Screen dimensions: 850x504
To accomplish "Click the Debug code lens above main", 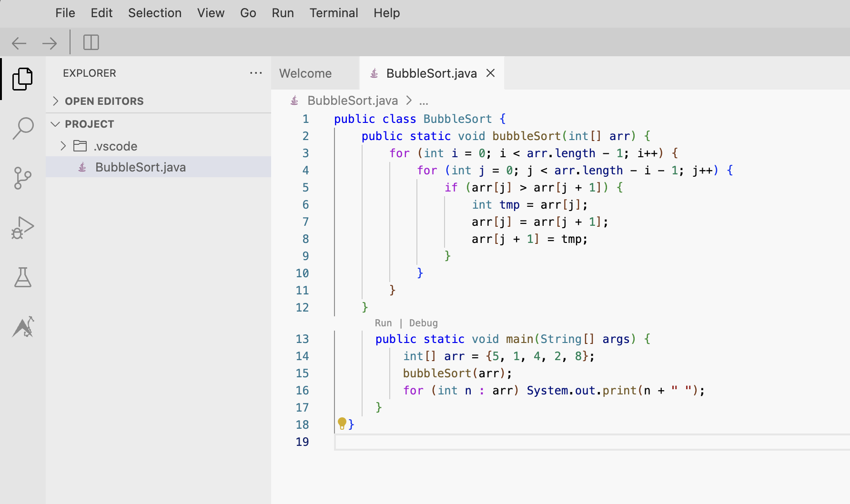I will click(x=423, y=323).
